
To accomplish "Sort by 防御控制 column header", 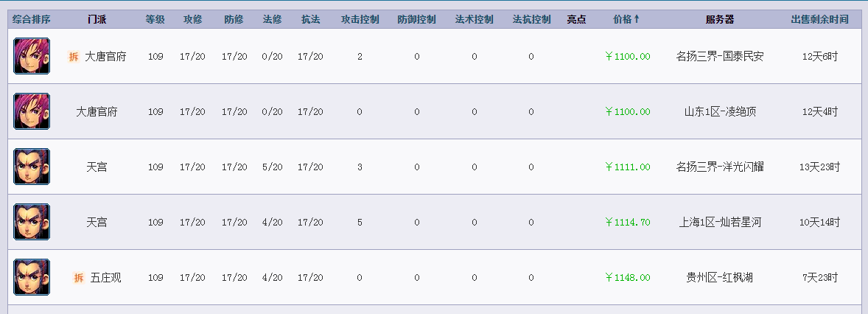I will tap(416, 19).
